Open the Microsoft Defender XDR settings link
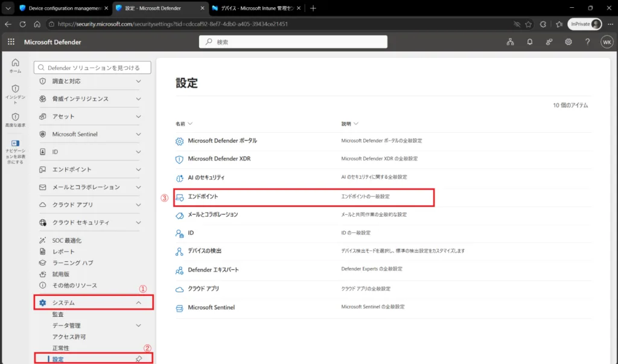Image resolution: width=618 pixels, height=364 pixels. [219, 159]
